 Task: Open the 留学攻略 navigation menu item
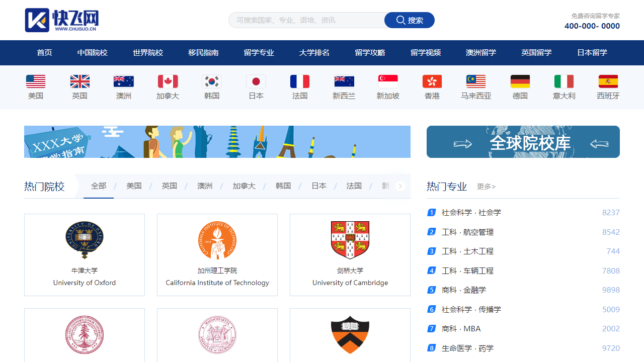(x=370, y=52)
